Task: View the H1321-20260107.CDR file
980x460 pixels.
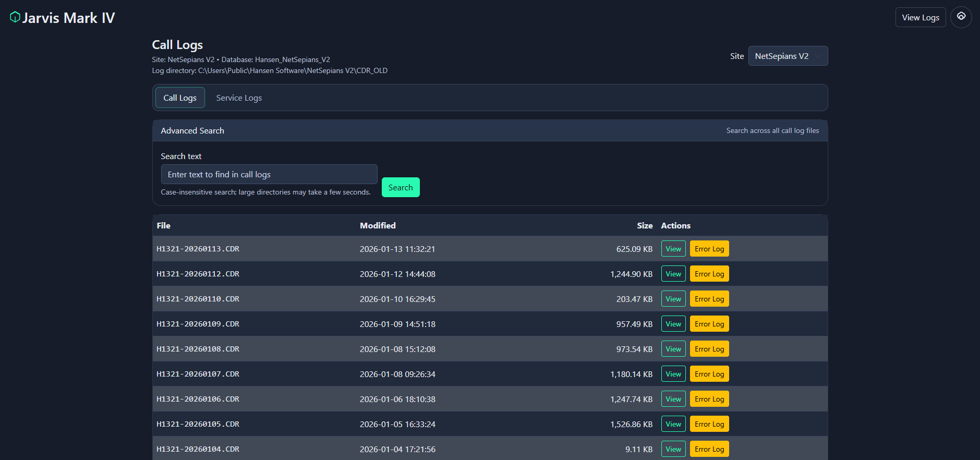Action: (673, 374)
